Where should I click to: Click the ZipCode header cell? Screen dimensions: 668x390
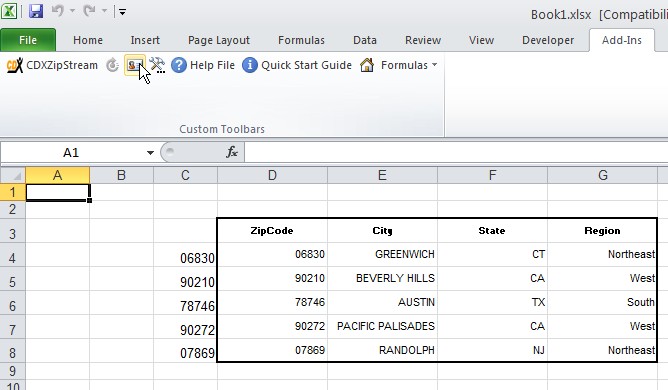pyautogui.click(x=272, y=231)
